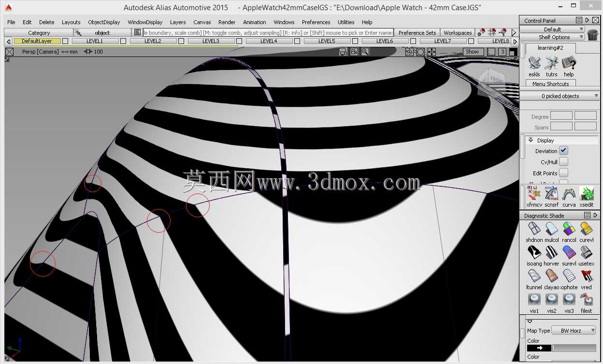Viewport: 603px width, 364px height.
Task: Apply clayao clay shading
Action: 551,276
